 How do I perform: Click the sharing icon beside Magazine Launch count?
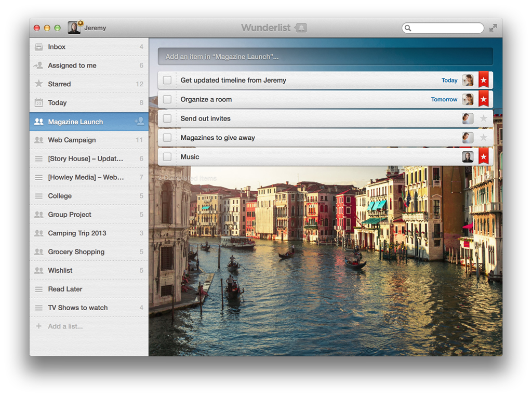[x=139, y=121]
